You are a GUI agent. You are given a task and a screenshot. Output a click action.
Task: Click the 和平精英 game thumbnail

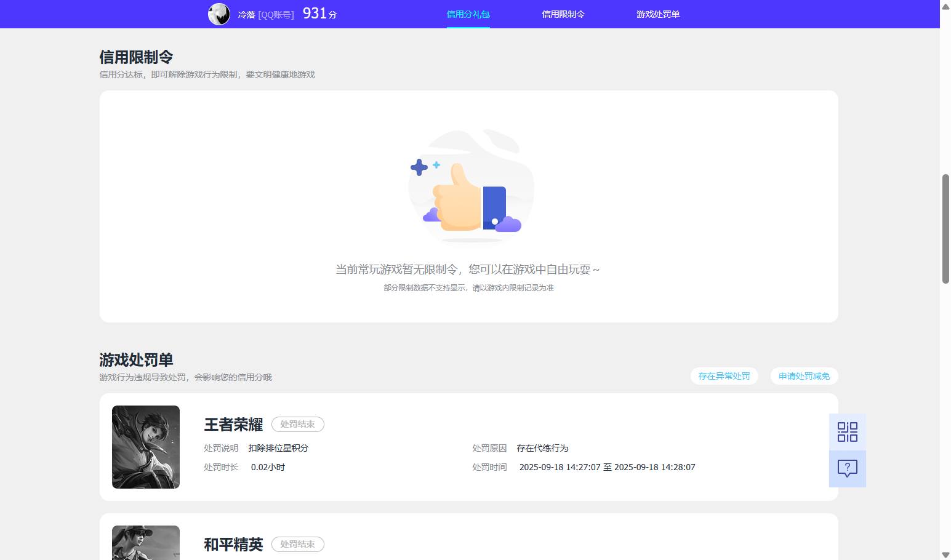[146, 543]
